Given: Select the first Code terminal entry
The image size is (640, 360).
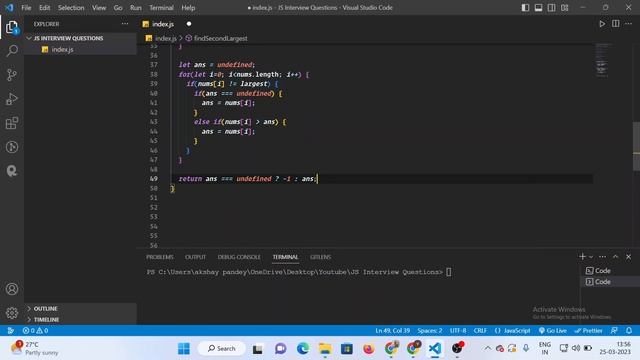Looking at the screenshot, I should coord(610,271).
